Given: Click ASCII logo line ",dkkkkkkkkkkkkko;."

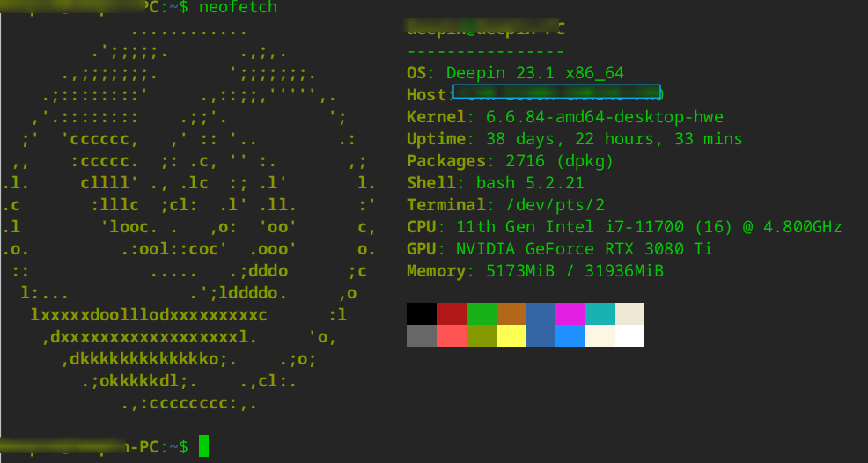Looking at the screenshot, I should pyautogui.click(x=149, y=359).
